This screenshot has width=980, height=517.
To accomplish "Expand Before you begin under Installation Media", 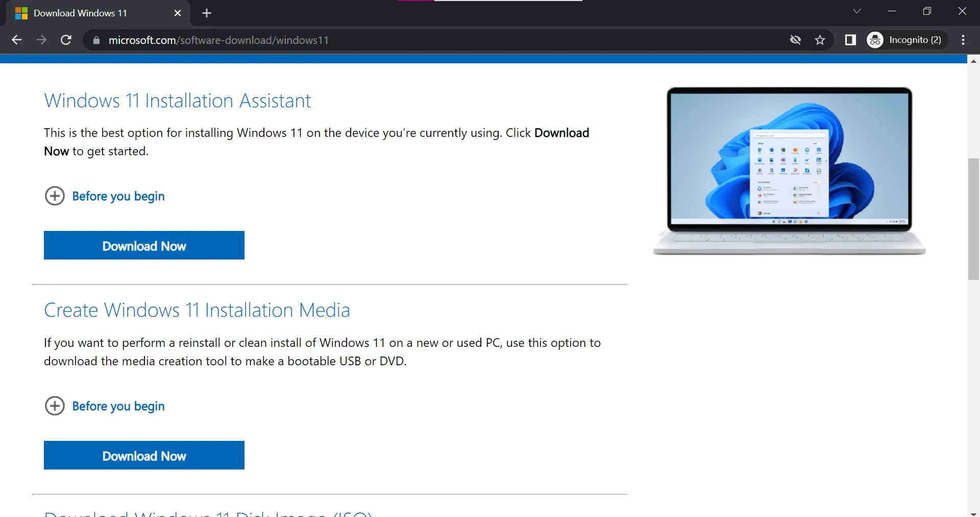I will [105, 406].
